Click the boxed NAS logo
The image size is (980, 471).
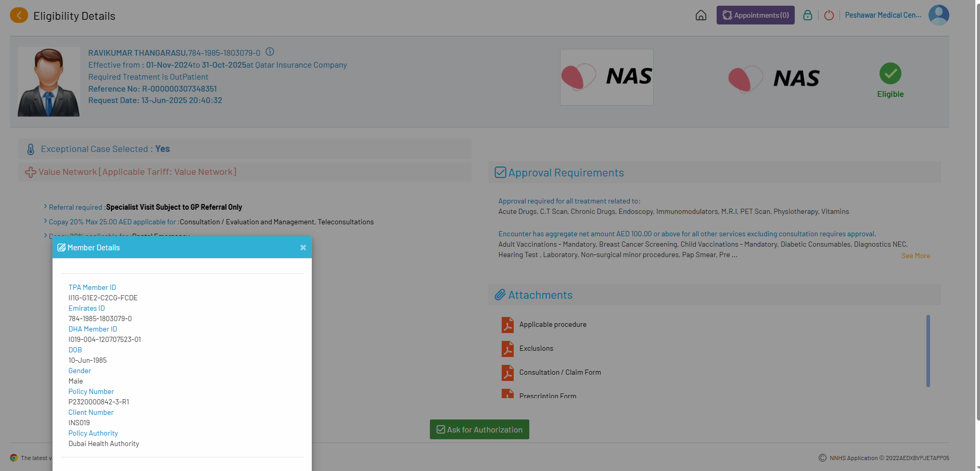(606, 77)
